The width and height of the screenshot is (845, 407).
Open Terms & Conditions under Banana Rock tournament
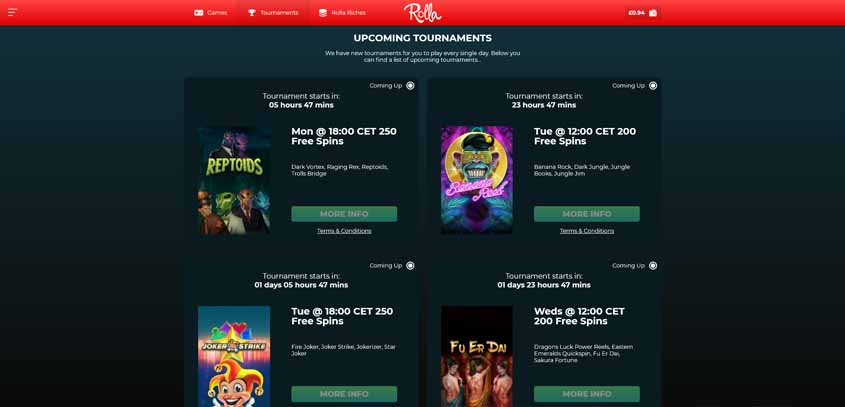[587, 231]
